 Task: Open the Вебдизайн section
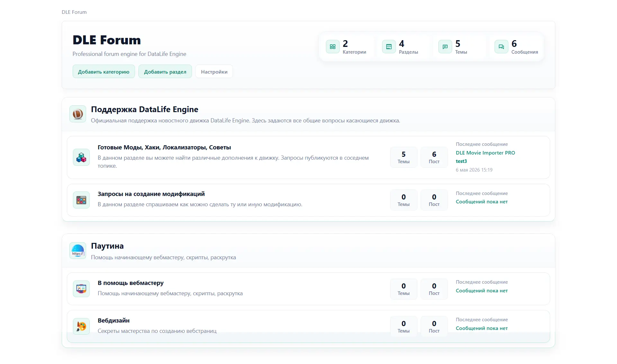pos(113,321)
